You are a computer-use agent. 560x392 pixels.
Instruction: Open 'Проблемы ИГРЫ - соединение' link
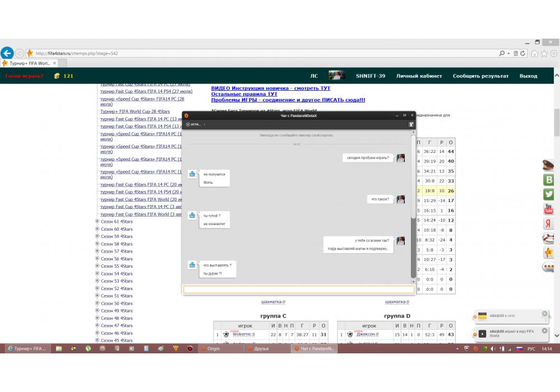(288, 100)
